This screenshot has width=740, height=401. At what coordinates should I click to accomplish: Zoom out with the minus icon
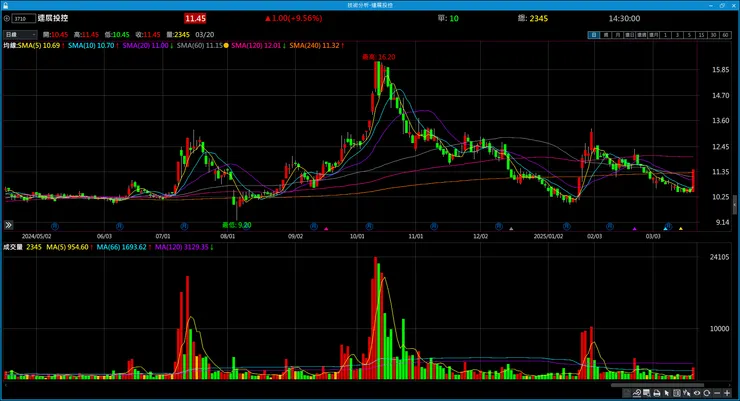coord(717,393)
